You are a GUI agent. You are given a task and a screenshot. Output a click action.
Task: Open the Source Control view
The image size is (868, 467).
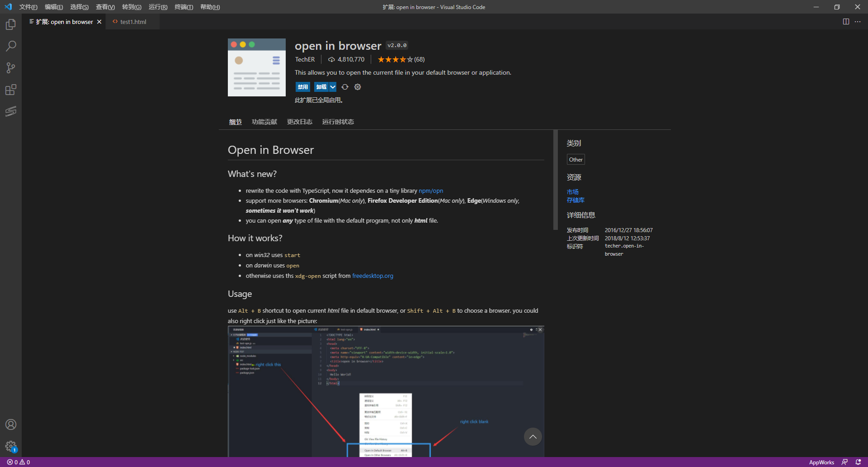11,68
